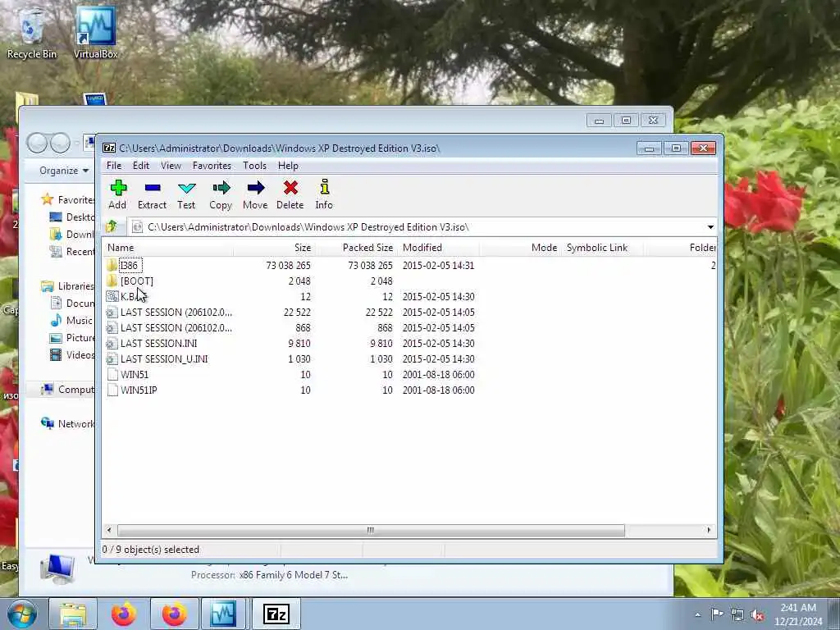This screenshot has width=840, height=630.
Task: Select Favorites in the Explorer sidebar
Action: point(69,200)
